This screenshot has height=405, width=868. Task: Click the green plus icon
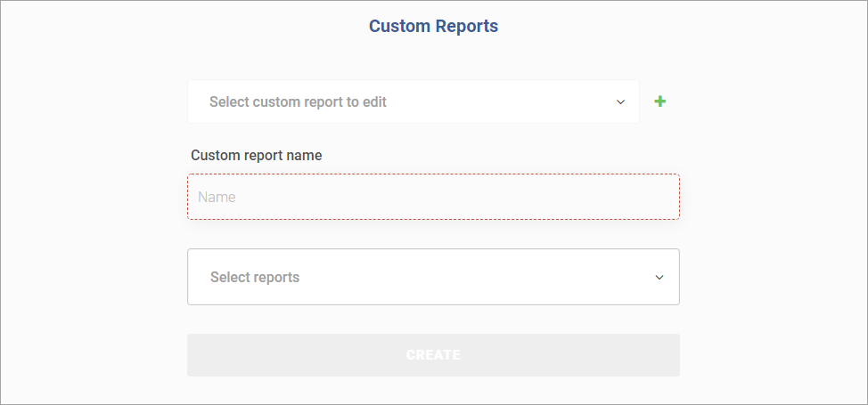click(x=659, y=101)
